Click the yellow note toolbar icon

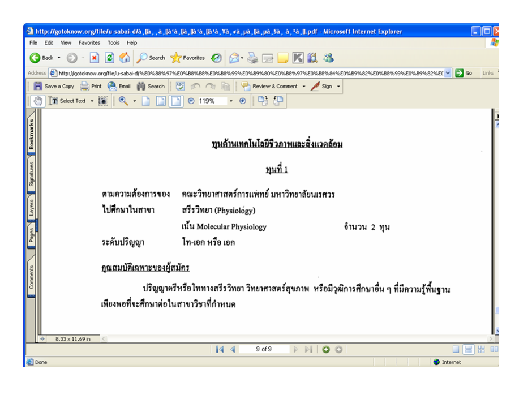(x=282, y=58)
